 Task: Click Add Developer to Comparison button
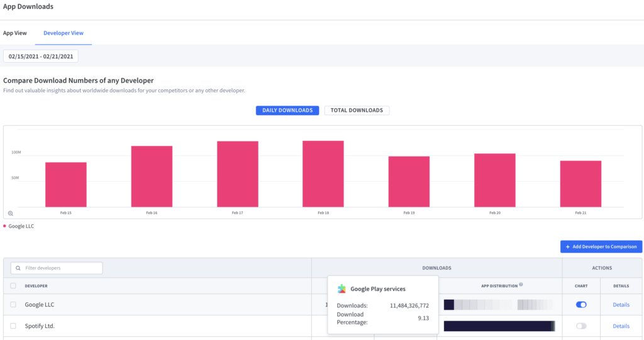[x=601, y=246]
